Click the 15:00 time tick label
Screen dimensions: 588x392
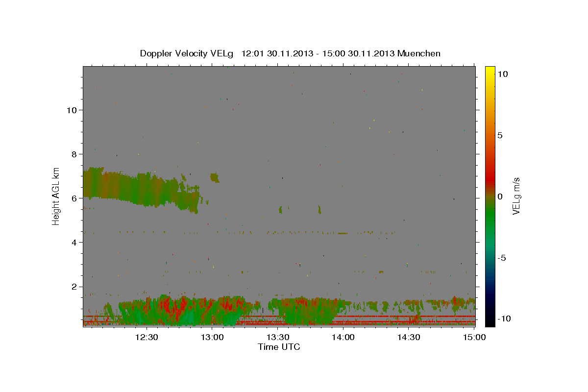(x=473, y=337)
